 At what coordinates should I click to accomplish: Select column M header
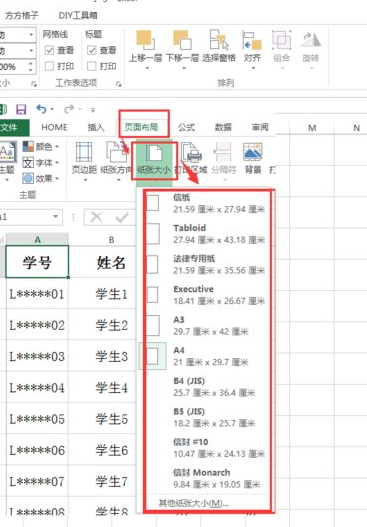click(x=312, y=128)
